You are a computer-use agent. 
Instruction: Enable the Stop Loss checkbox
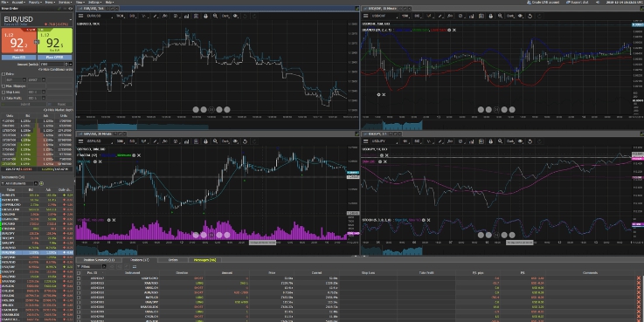[x=3, y=92]
